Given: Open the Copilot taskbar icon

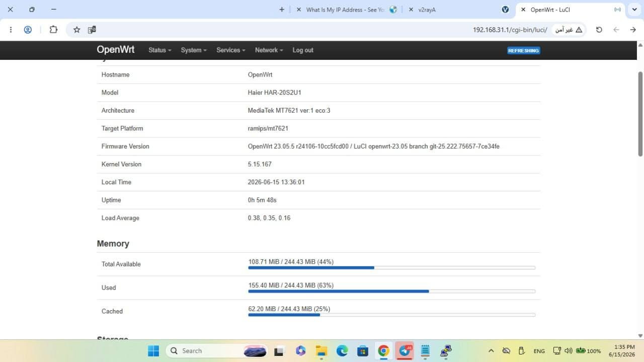Looking at the screenshot, I should [301, 351].
